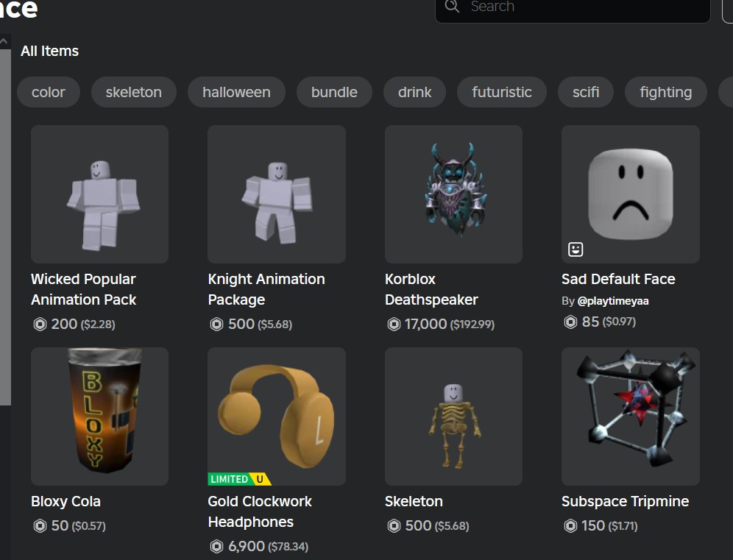Open Knight Animation Package thumbnail

(277, 194)
